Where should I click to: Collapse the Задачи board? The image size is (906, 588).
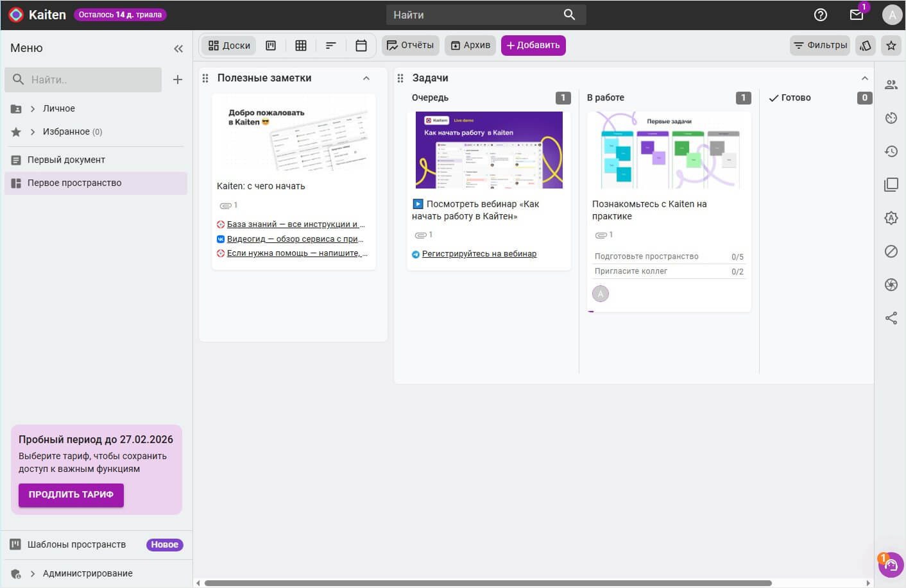pos(865,78)
